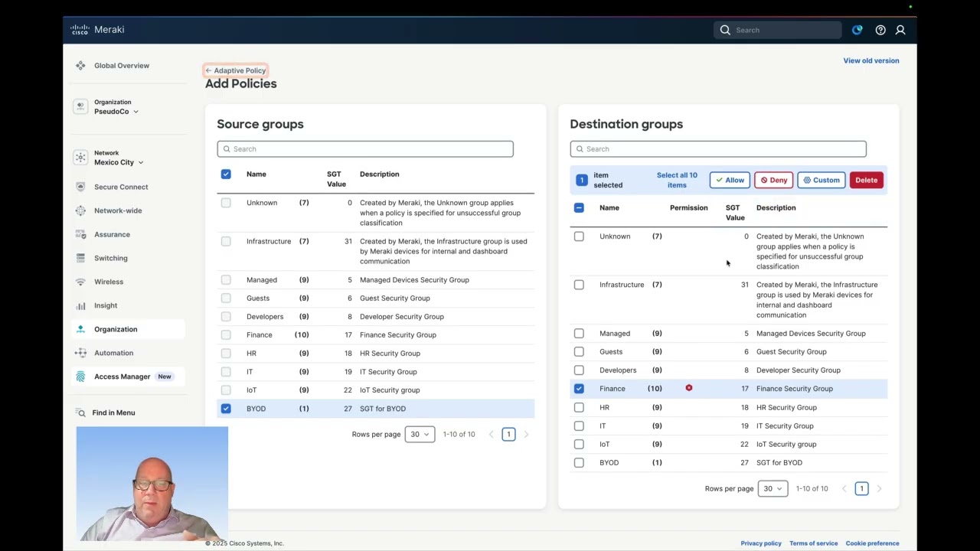
Task: Uncheck the source BYOD group checkbox
Action: [x=226, y=409]
